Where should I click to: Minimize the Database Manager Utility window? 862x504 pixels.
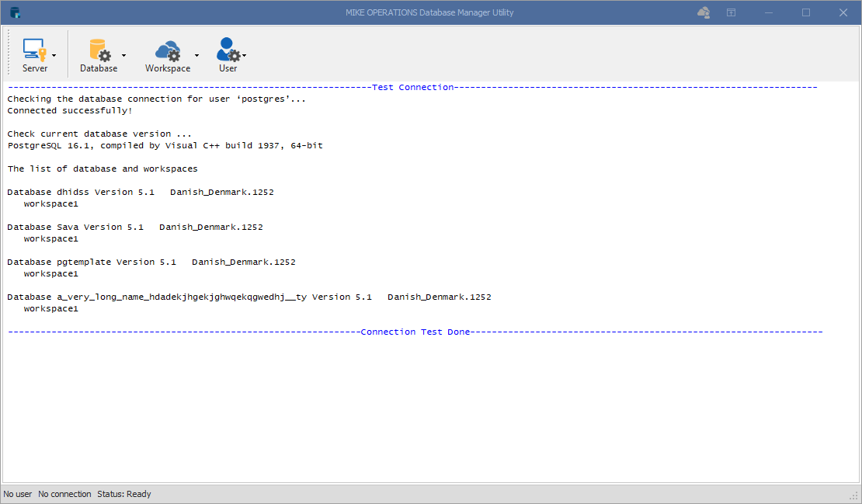pyautogui.click(x=768, y=12)
